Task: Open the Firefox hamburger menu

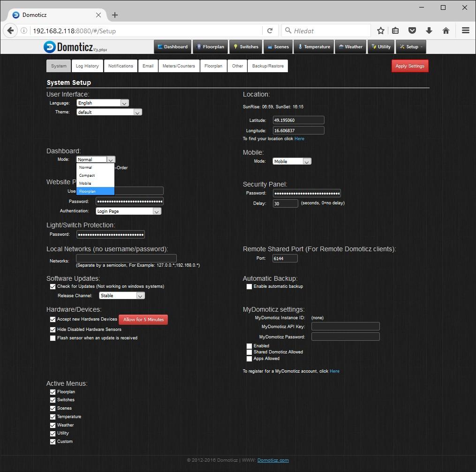Action: [466, 30]
